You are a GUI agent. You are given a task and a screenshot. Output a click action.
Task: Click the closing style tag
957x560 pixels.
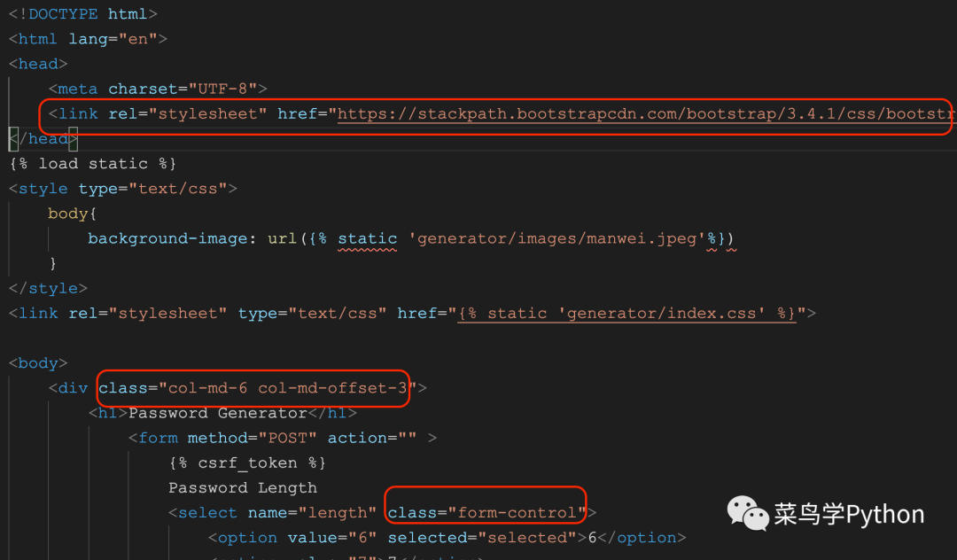click(48, 288)
